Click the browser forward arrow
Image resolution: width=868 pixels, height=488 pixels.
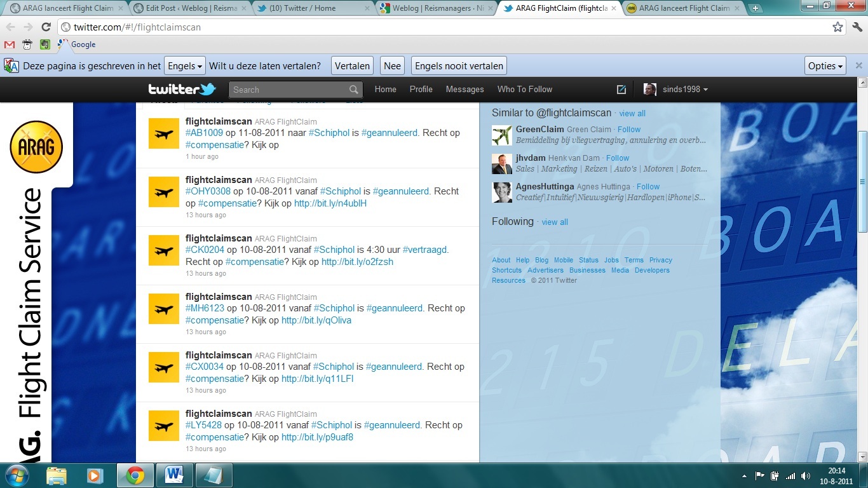coord(28,27)
